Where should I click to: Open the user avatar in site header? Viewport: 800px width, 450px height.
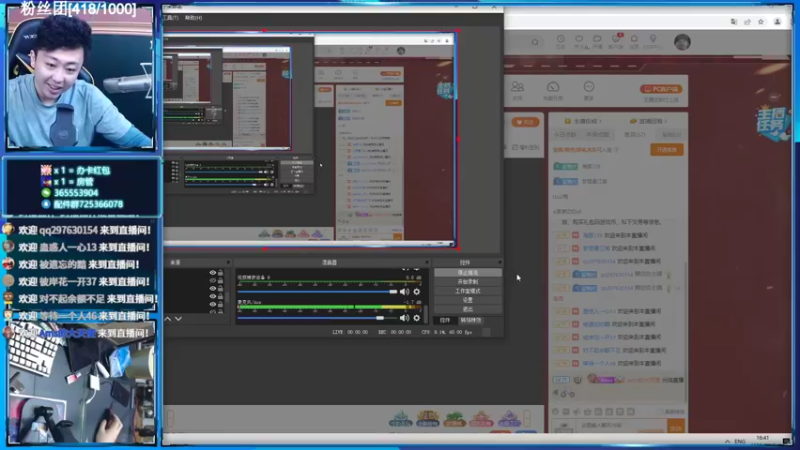click(682, 42)
